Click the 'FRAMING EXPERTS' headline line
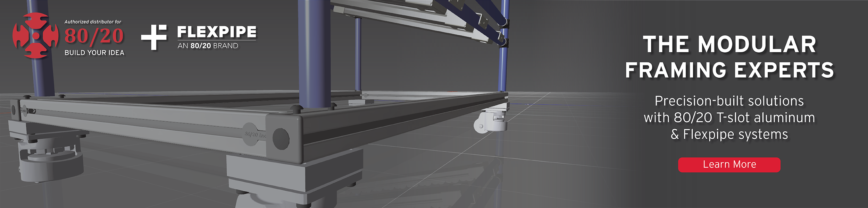 tap(729, 70)
